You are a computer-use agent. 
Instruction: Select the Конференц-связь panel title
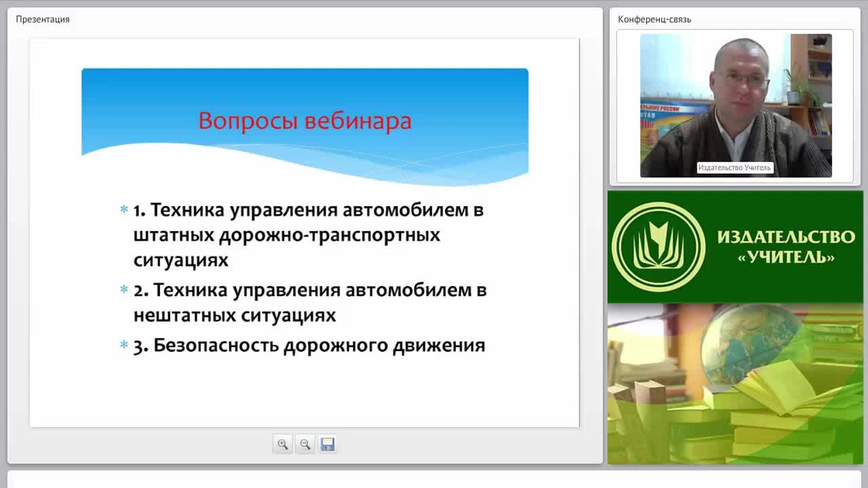click(x=654, y=19)
